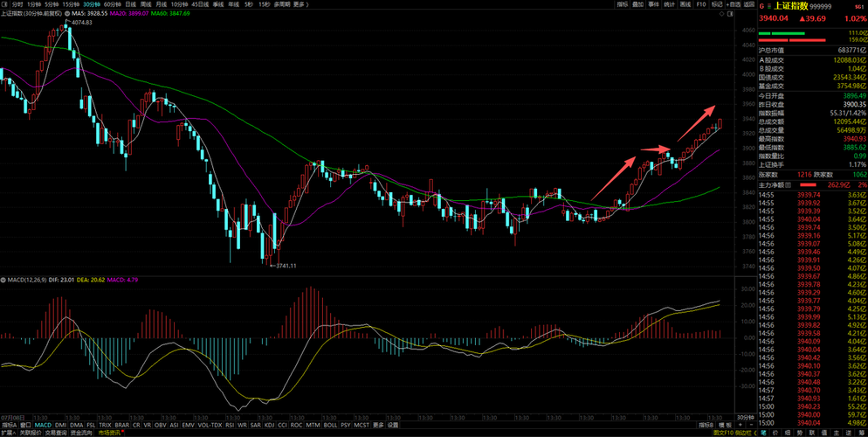868x437 pixels.
Task: Click the diamond icon below the toolbar
Action: 722,13
